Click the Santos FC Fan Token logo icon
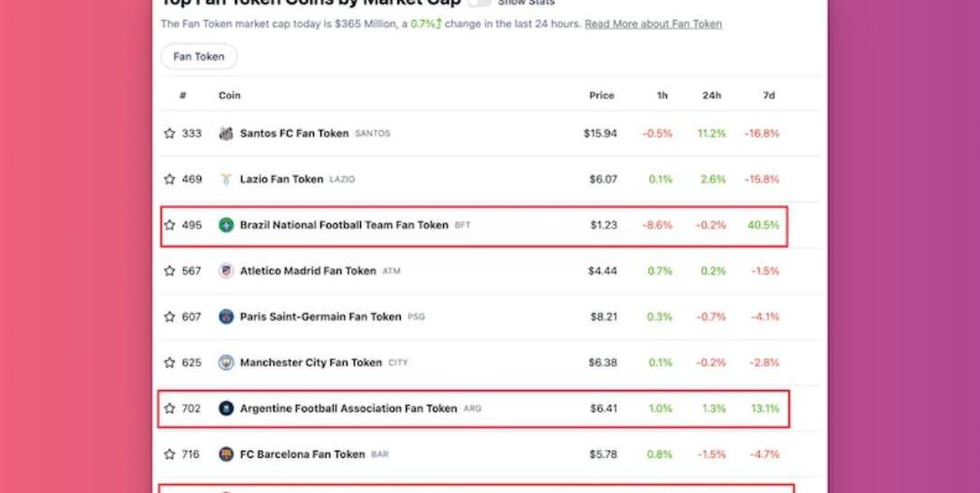980x493 pixels. (226, 134)
